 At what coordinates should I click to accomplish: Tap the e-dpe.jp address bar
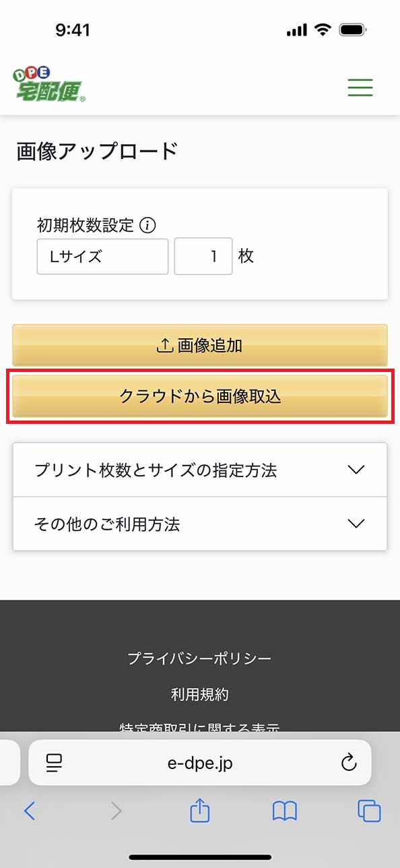pos(200,762)
